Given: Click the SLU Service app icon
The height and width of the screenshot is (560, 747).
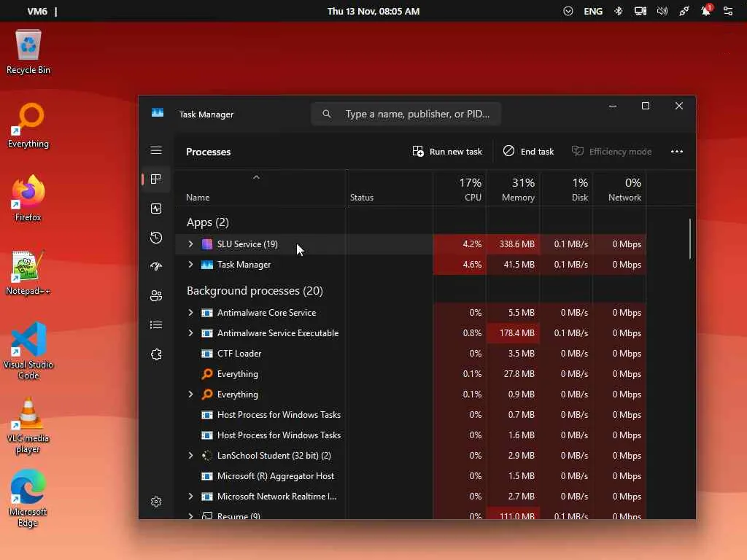Looking at the screenshot, I should tap(207, 244).
